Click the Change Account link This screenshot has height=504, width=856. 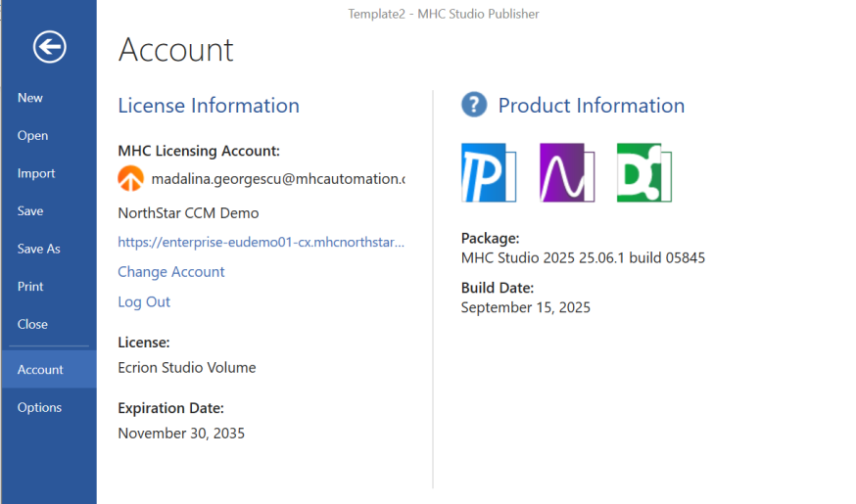[170, 272]
